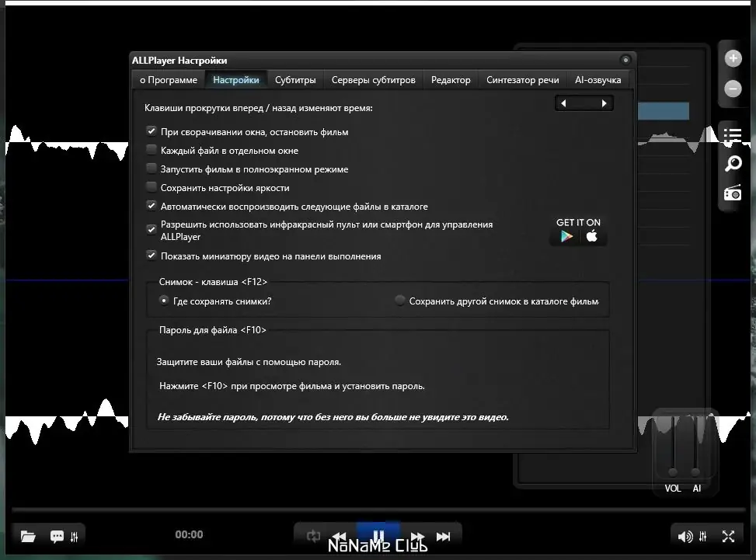Open the radio icon in the sidebar
This screenshot has width=756, height=560.
pos(733,193)
